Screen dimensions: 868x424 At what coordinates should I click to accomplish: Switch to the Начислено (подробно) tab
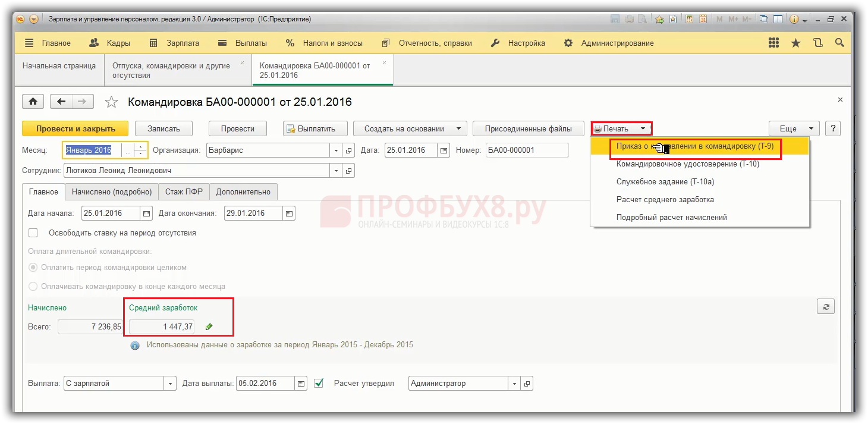(x=112, y=191)
